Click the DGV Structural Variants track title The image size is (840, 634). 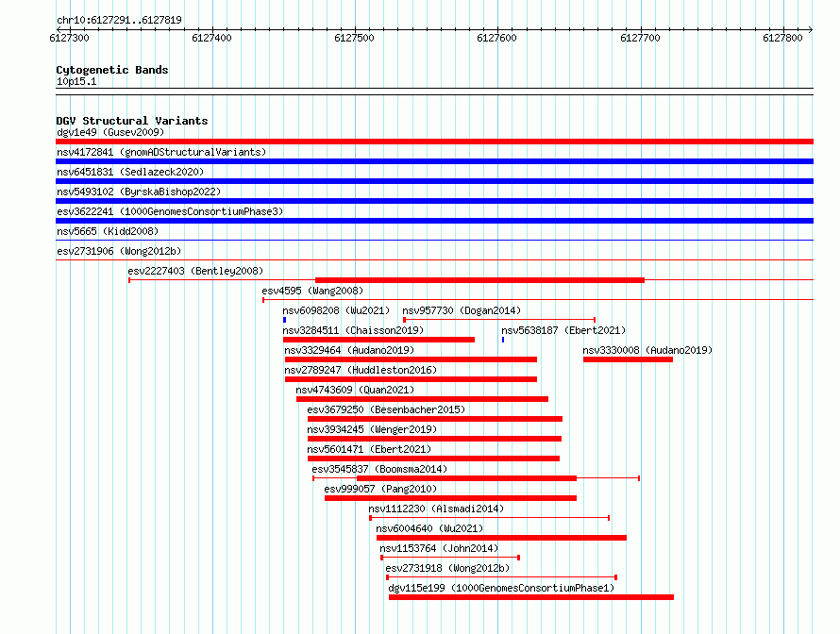tap(132, 121)
